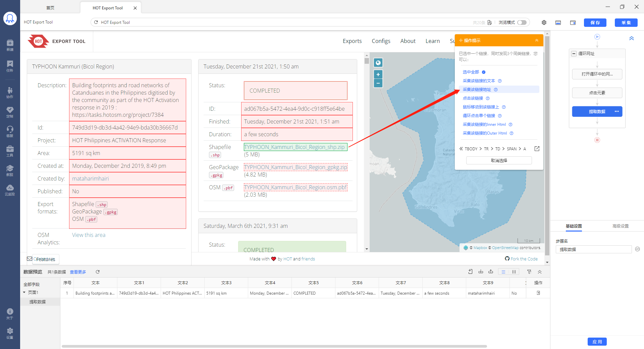Open the element path in new window icon
This screenshot has height=349, width=644.
pos(537,149)
